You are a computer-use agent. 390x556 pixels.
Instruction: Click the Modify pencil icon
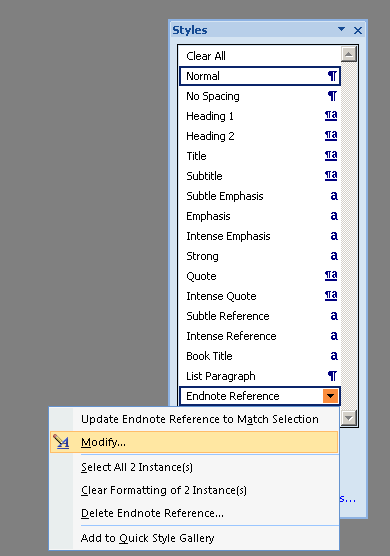click(x=61, y=442)
